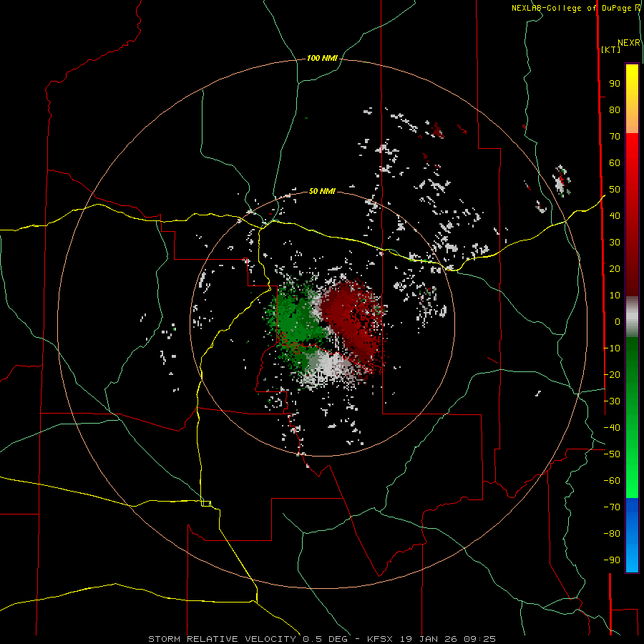Click the gray near-zero velocity echo south of radar

[x=328, y=368]
